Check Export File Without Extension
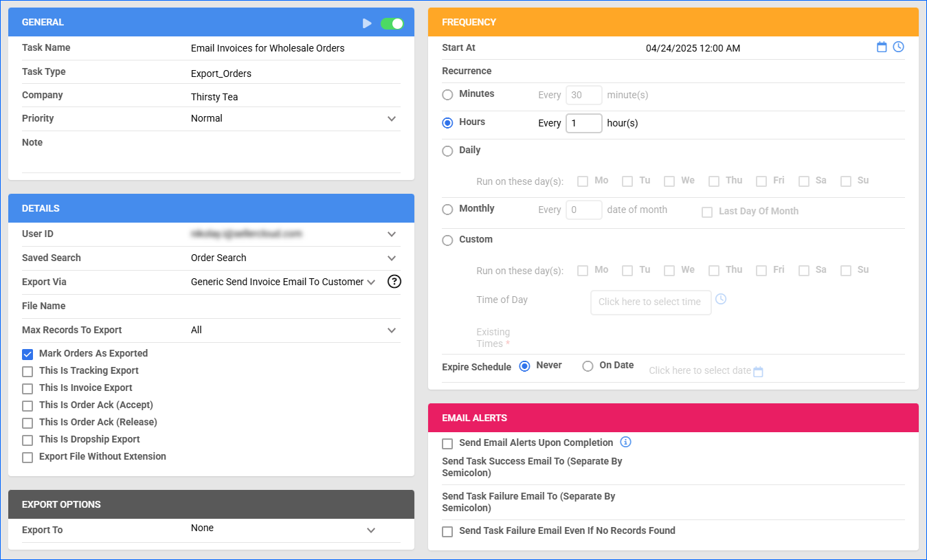Image resolution: width=927 pixels, height=560 pixels. tap(27, 458)
